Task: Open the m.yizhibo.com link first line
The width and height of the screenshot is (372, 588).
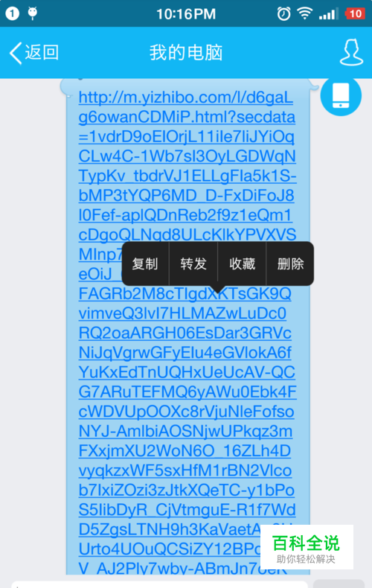Action: pos(185,98)
